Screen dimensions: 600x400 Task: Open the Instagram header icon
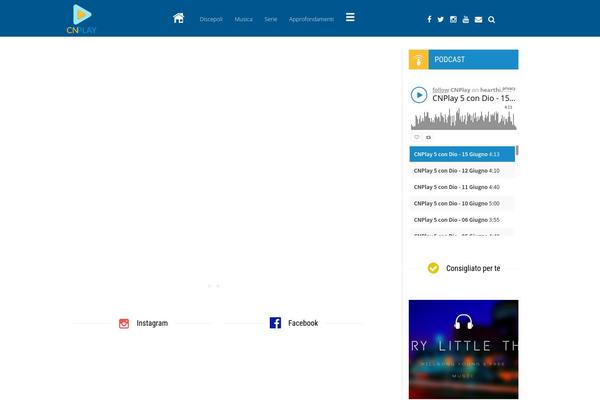453,20
